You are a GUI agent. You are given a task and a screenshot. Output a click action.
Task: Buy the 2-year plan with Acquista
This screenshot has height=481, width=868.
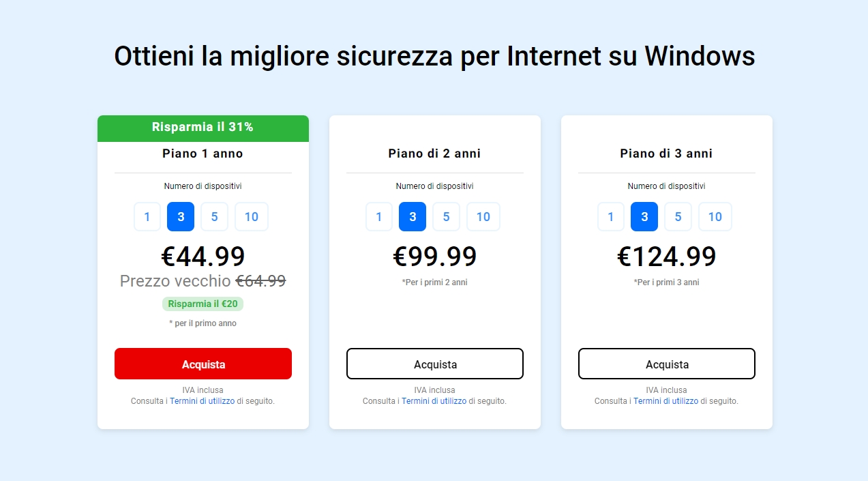[x=435, y=364]
